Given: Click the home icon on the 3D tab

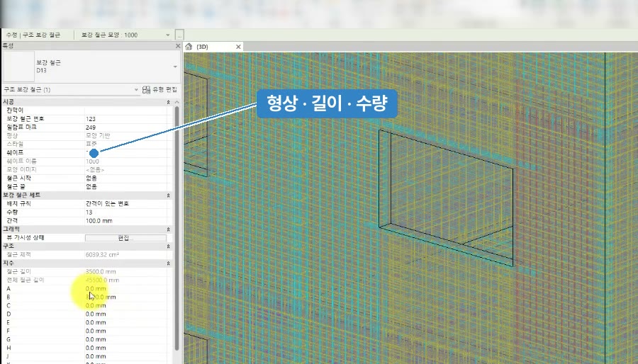Looking at the screenshot, I should click(x=189, y=47).
